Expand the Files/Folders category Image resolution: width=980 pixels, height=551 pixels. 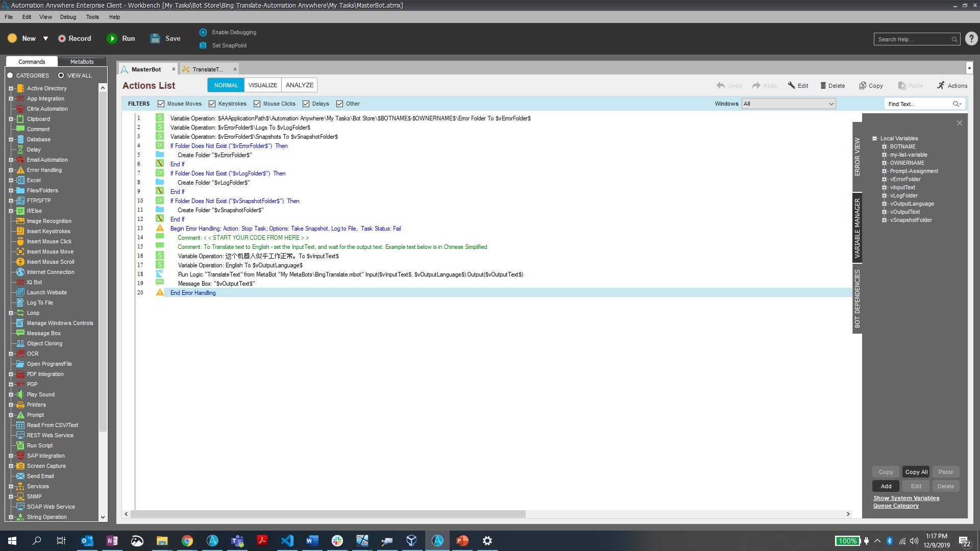(x=11, y=190)
